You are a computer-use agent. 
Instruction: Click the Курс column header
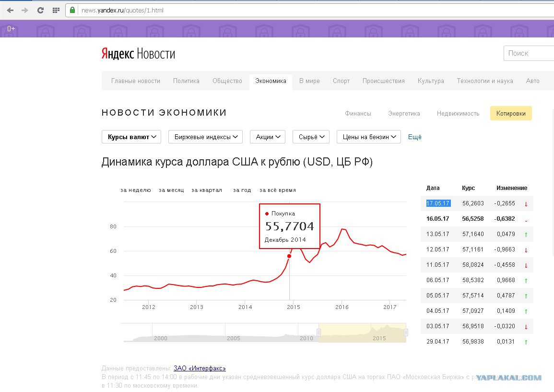(469, 188)
